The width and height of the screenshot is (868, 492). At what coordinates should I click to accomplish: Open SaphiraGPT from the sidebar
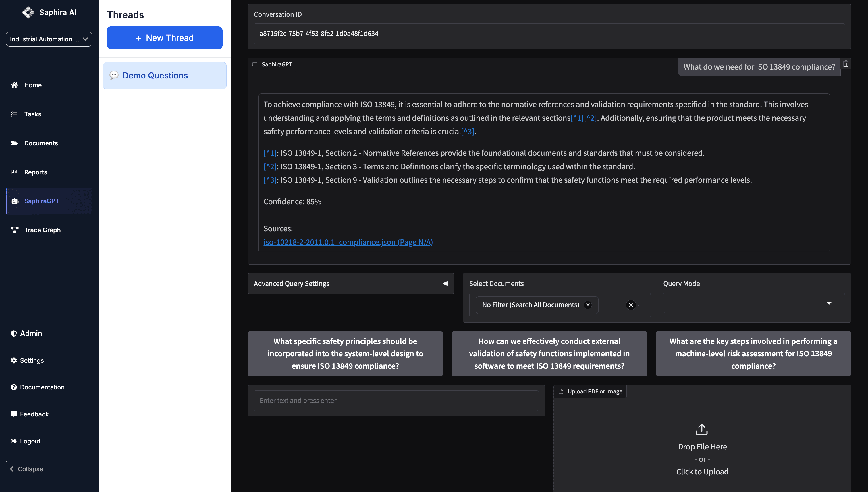42,201
